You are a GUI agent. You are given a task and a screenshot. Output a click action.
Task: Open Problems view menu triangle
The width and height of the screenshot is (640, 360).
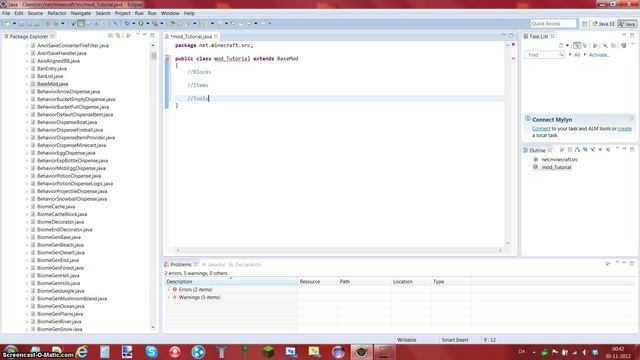coord(617,263)
